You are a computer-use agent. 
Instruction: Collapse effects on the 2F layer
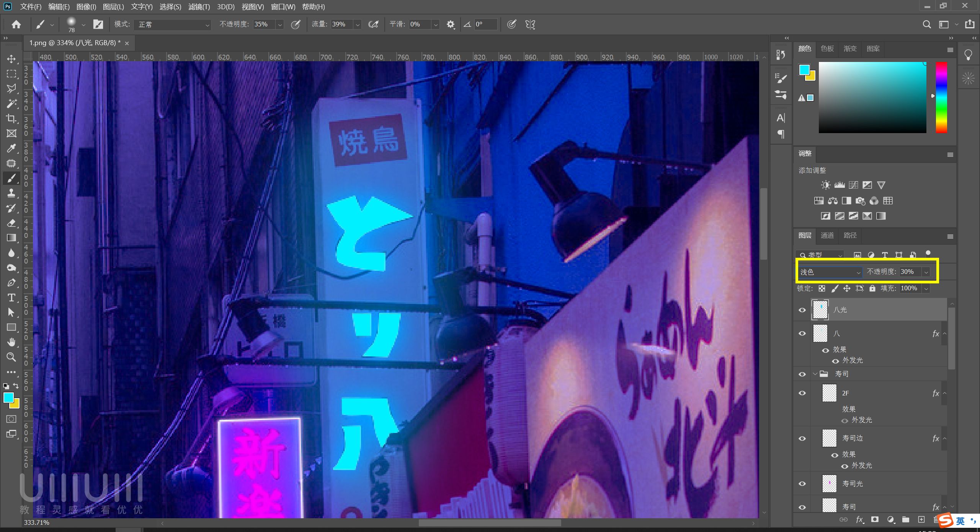945,393
